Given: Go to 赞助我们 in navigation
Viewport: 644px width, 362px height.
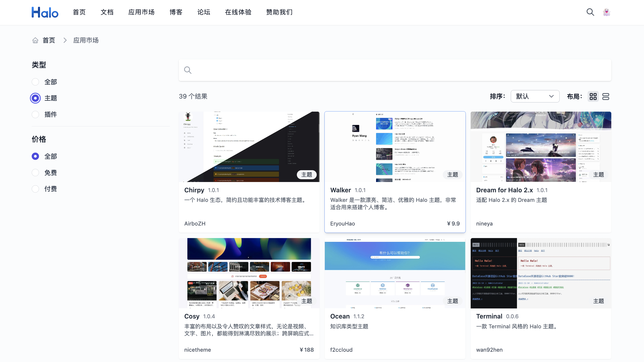Looking at the screenshot, I should (x=279, y=12).
